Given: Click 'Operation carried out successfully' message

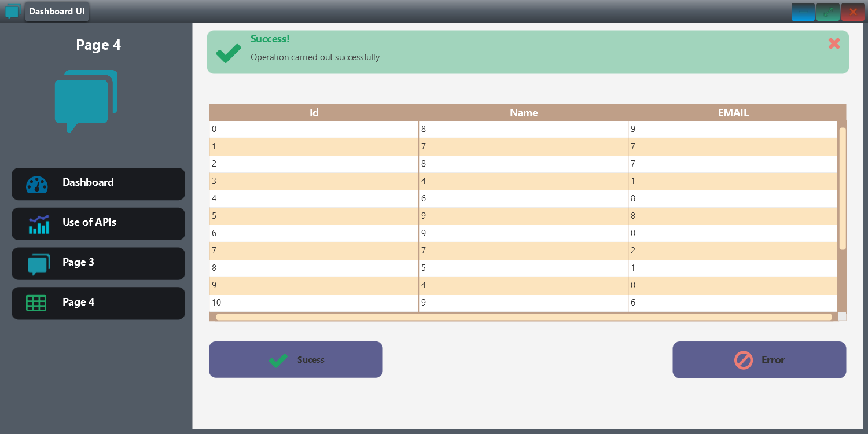Looking at the screenshot, I should [315, 57].
